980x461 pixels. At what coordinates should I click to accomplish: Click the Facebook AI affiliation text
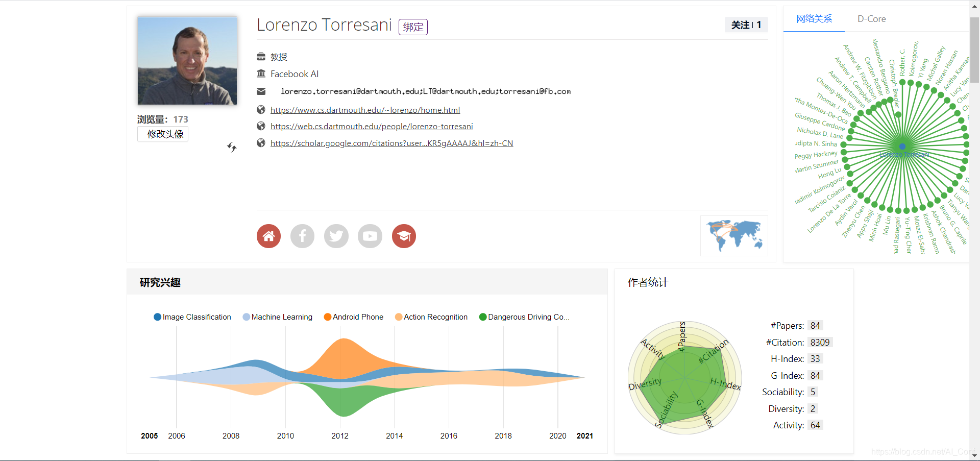pyautogui.click(x=295, y=74)
